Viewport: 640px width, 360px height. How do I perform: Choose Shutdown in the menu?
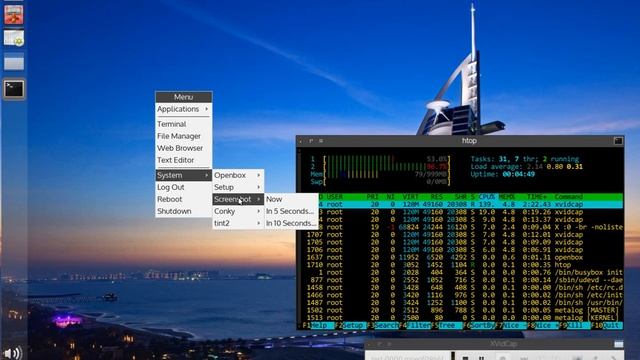183,211
